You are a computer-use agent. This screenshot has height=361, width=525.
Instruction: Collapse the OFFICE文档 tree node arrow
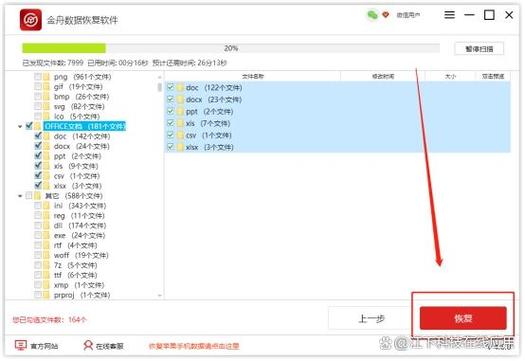(20, 127)
